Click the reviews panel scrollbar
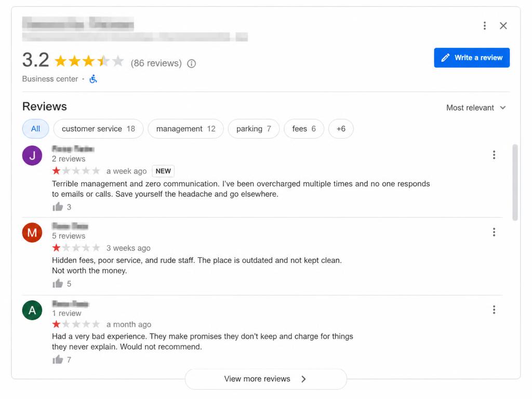532x399 pixels. coord(515,182)
